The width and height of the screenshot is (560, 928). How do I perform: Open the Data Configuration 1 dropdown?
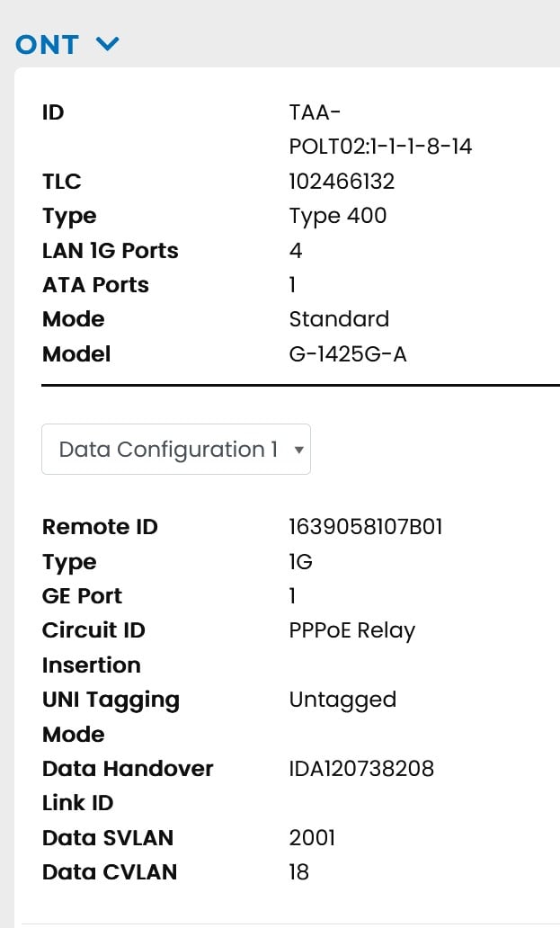coord(176,450)
